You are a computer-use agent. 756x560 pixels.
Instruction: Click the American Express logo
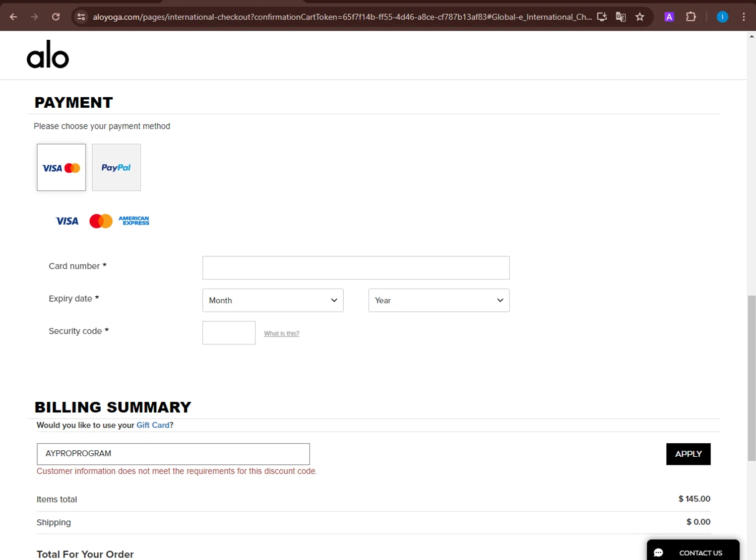[x=134, y=221]
